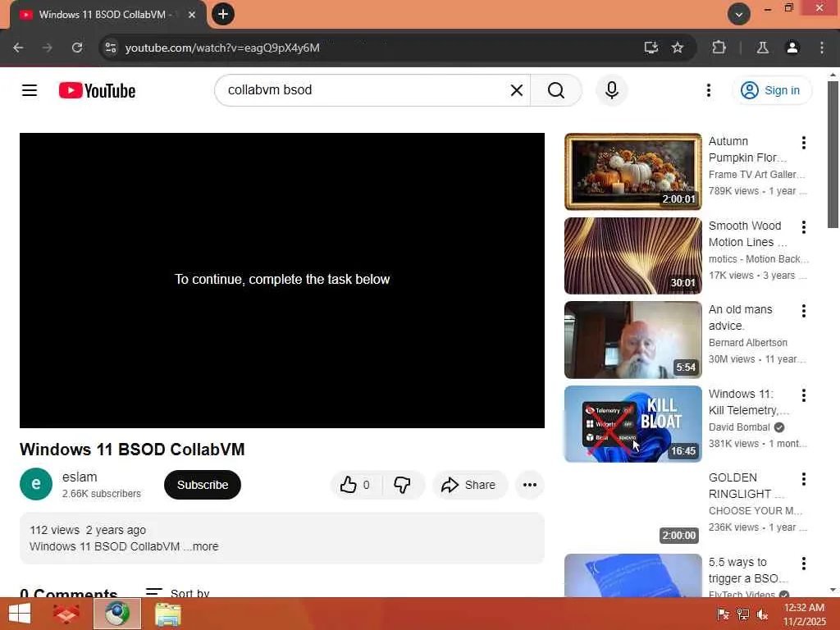Open the eslam channel name link
Screen dimensions: 840x630
tap(80, 477)
